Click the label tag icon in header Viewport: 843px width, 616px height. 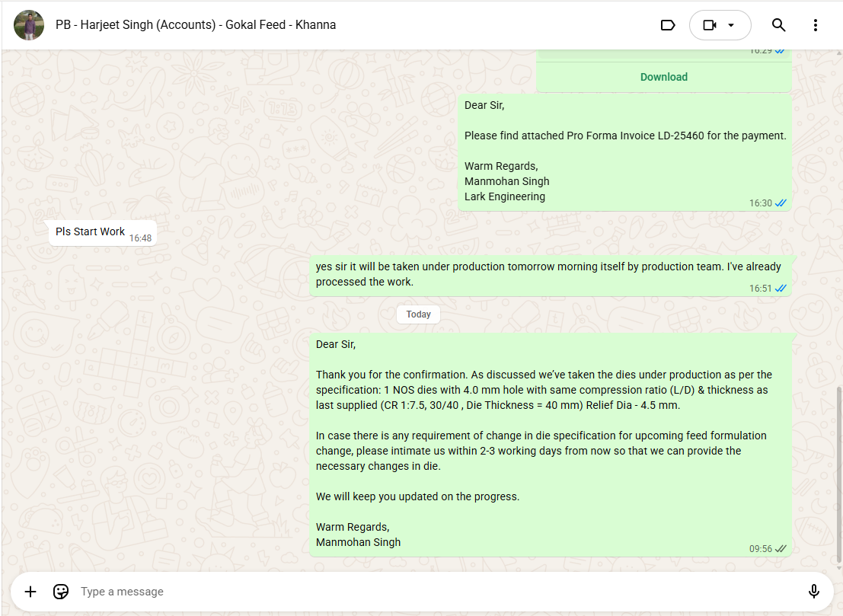tap(667, 25)
